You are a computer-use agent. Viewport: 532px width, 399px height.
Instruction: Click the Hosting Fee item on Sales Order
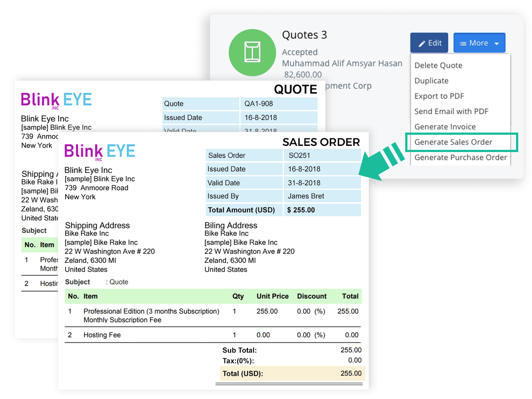point(102,335)
